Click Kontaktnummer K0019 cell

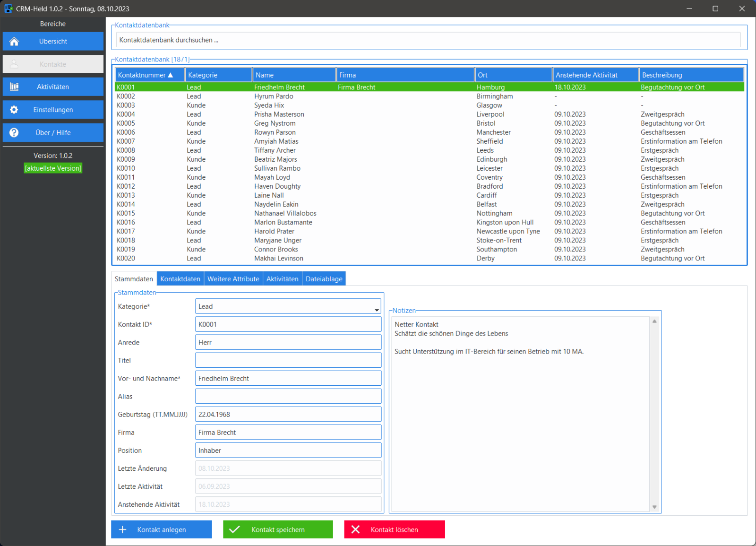pyautogui.click(x=126, y=249)
